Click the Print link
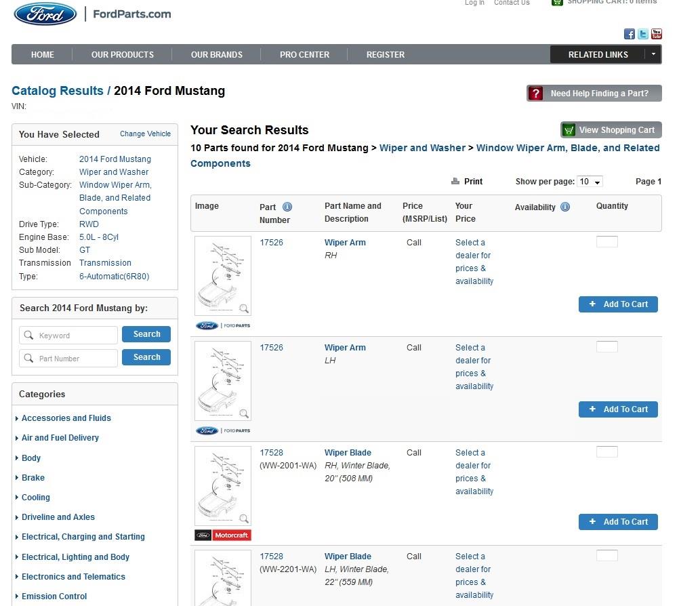Viewport: 700px width, 606px height. click(x=473, y=181)
